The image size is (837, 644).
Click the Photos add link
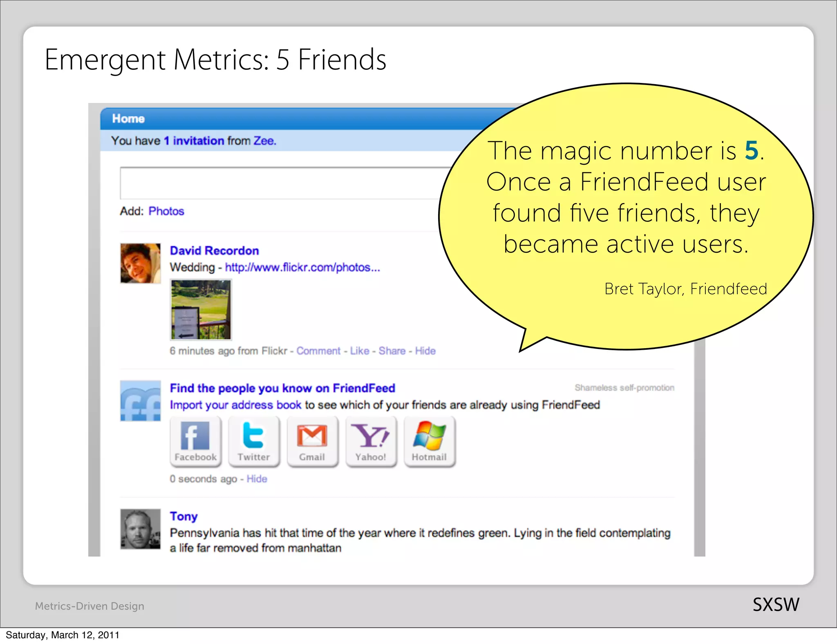pos(166,211)
